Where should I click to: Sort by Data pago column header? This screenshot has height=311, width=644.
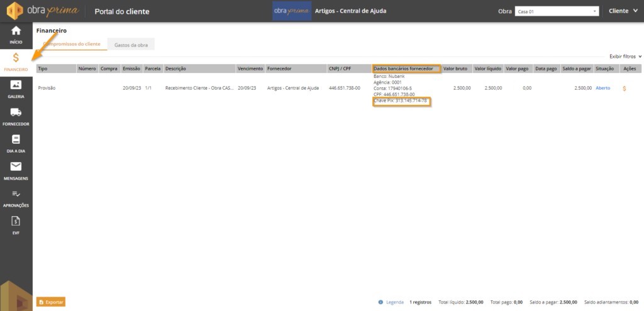click(x=547, y=69)
